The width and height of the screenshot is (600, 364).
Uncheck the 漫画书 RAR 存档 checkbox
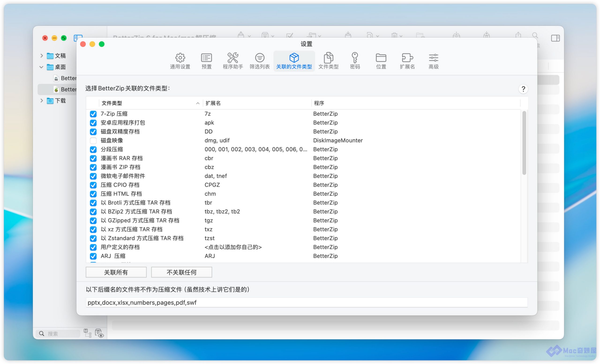click(93, 158)
